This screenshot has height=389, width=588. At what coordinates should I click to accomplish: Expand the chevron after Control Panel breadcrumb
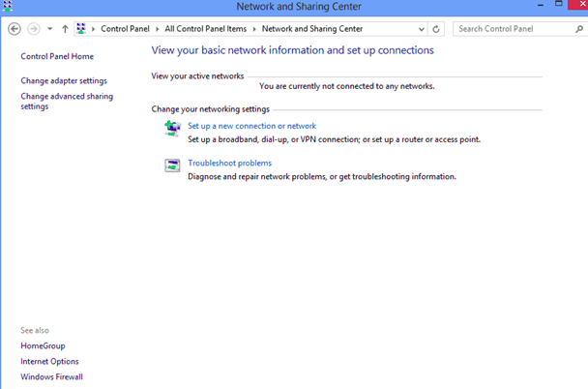157,29
